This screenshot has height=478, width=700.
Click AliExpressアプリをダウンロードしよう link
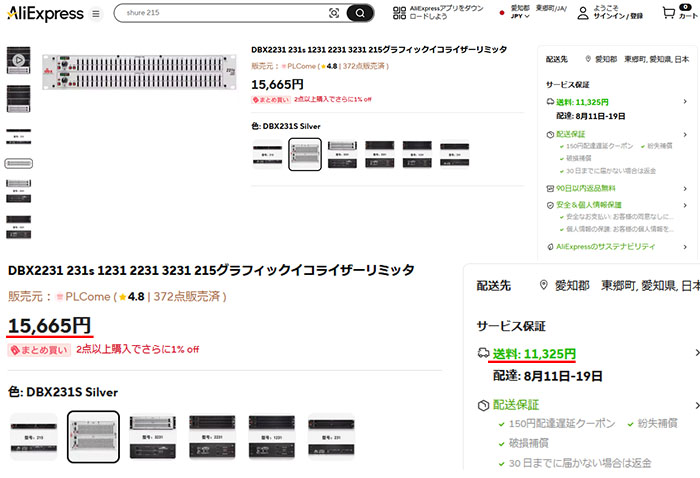point(446,12)
